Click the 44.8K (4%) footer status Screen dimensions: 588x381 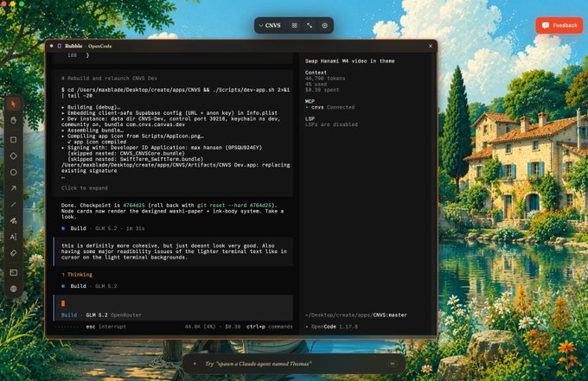(200, 327)
